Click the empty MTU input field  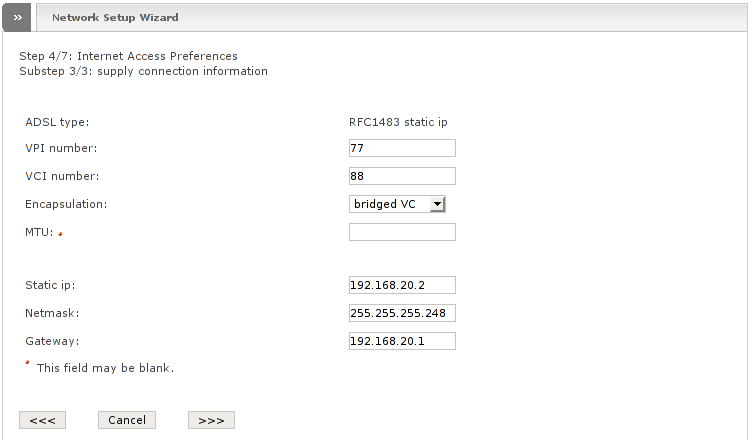point(402,232)
